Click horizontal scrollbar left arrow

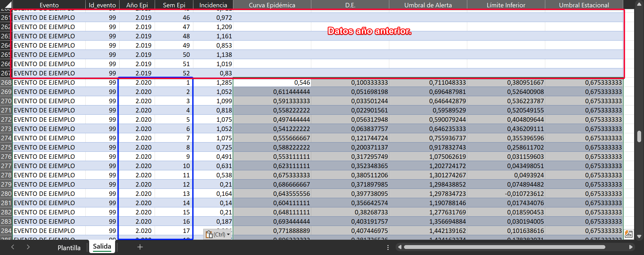pos(400,247)
